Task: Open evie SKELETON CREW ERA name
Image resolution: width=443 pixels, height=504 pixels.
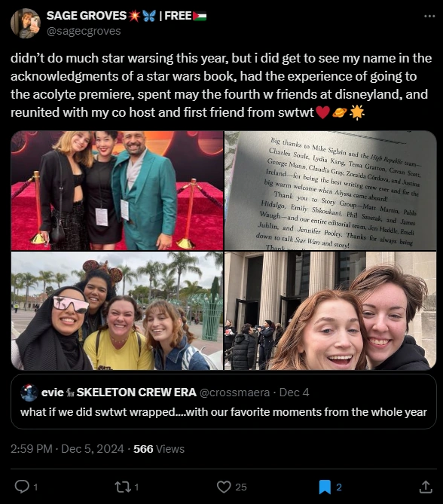Action: pyautogui.click(x=119, y=393)
